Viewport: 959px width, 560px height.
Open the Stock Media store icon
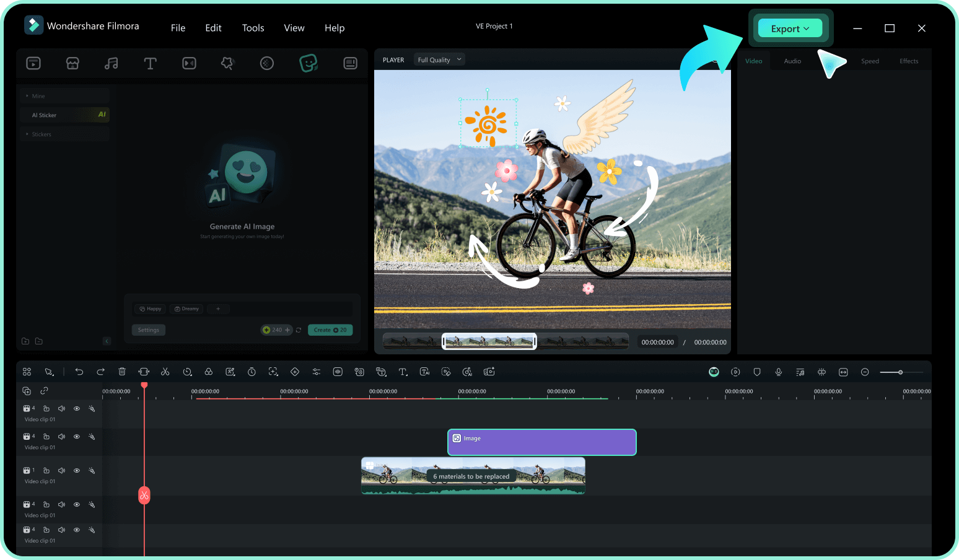tap(72, 63)
